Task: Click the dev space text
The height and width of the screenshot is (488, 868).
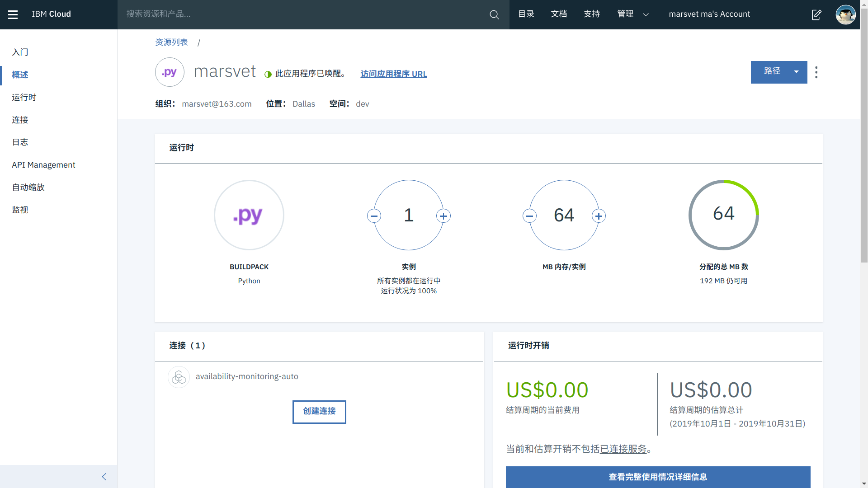Action: [x=363, y=104]
